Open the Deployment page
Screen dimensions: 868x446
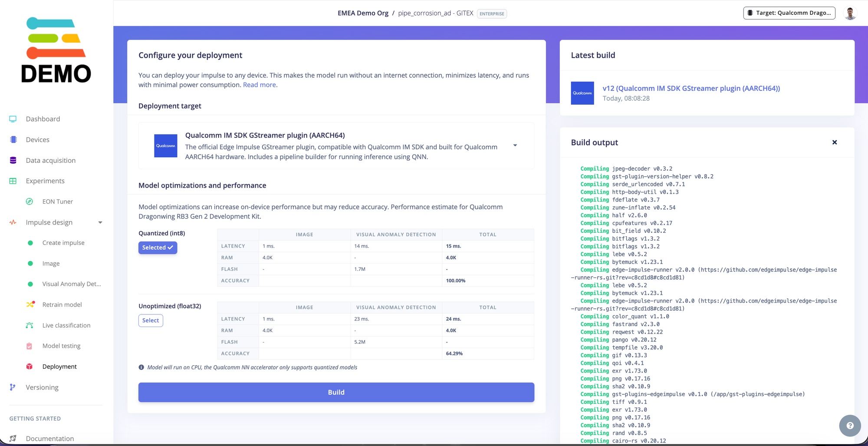pos(59,367)
